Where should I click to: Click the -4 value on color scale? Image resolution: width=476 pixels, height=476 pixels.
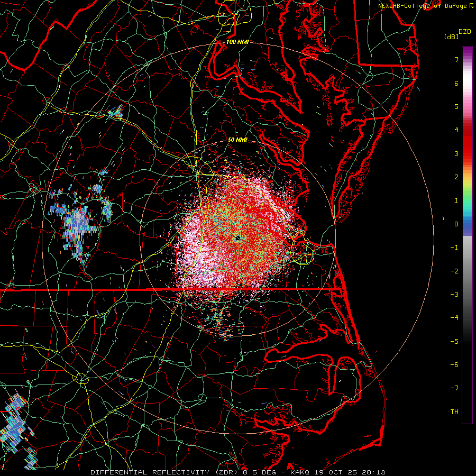click(x=454, y=318)
